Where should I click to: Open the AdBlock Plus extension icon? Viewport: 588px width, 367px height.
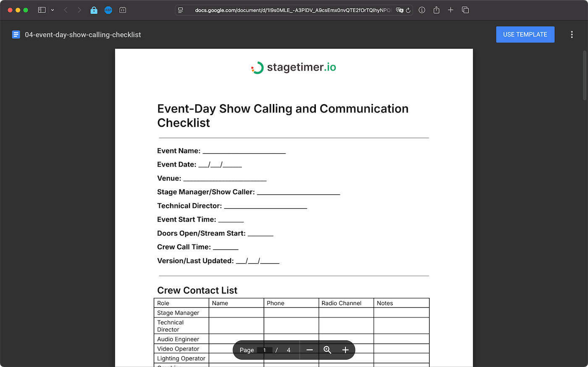click(x=108, y=10)
